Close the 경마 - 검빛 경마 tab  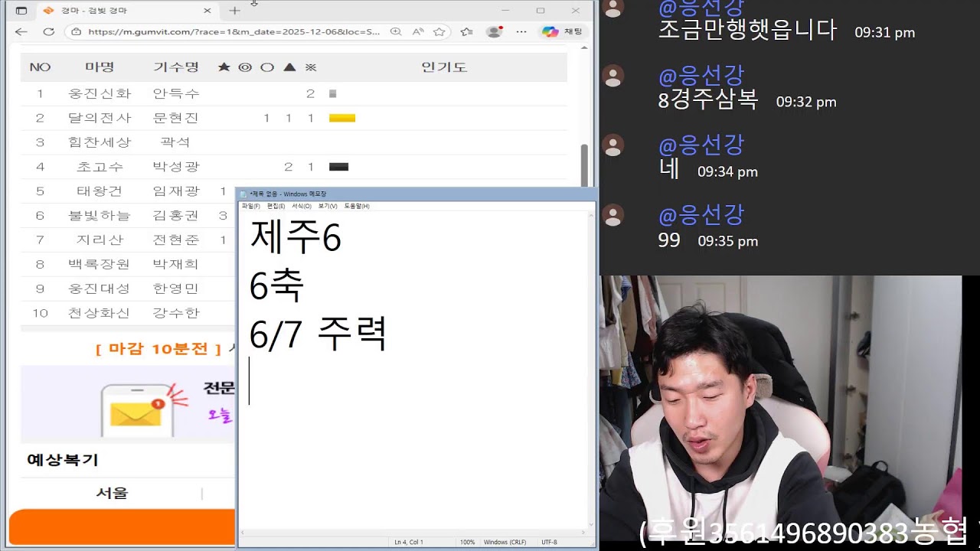coord(207,11)
